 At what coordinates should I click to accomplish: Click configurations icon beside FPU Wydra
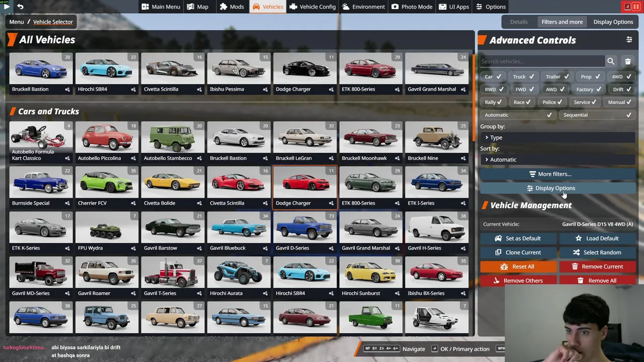click(133, 248)
